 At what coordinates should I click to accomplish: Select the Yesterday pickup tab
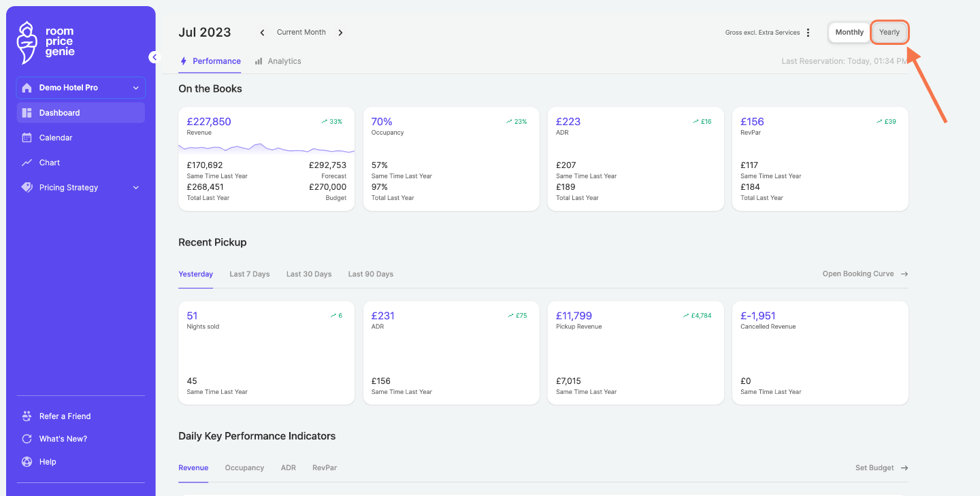pyautogui.click(x=196, y=274)
